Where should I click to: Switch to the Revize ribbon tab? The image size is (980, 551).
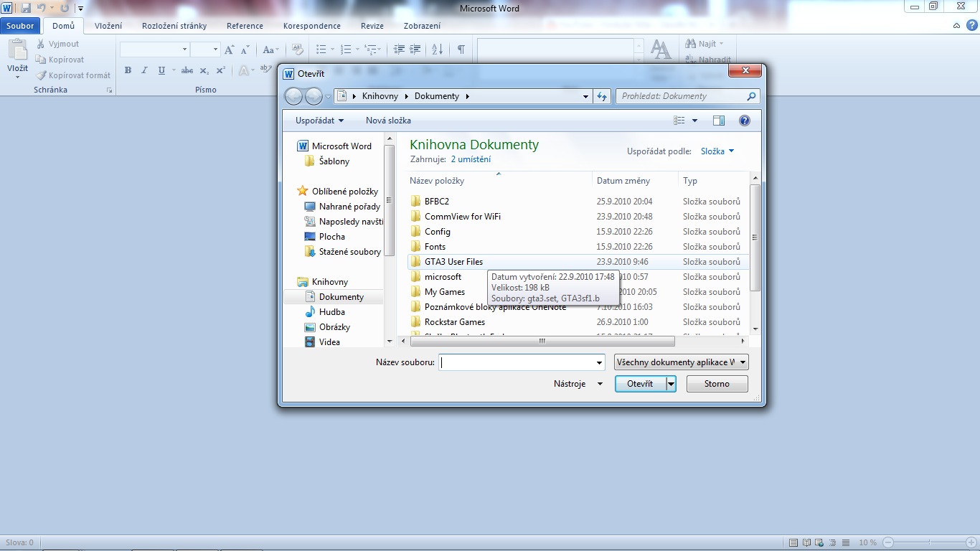(x=372, y=26)
